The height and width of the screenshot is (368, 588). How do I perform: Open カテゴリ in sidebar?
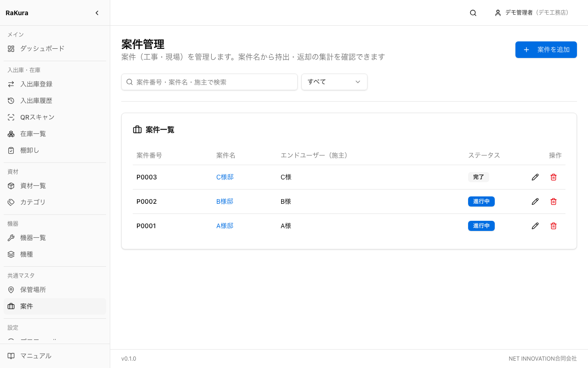pos(55,202)
